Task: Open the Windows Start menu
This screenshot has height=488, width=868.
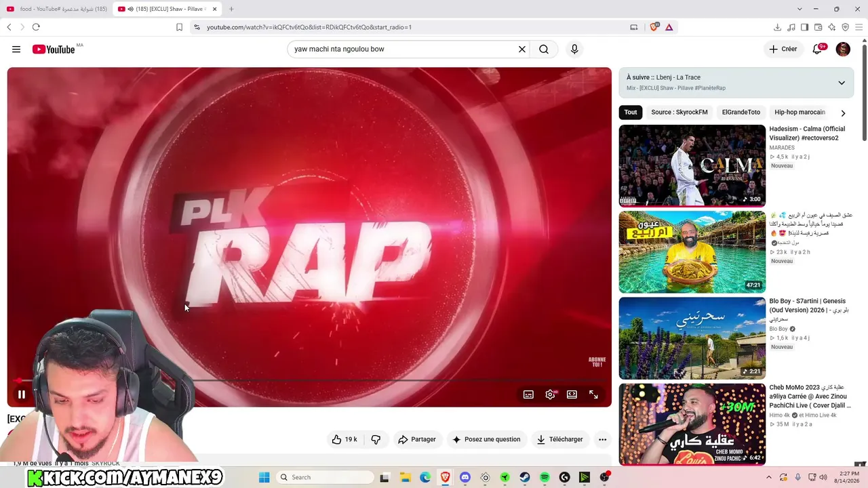Action: (x=264, y=477)
